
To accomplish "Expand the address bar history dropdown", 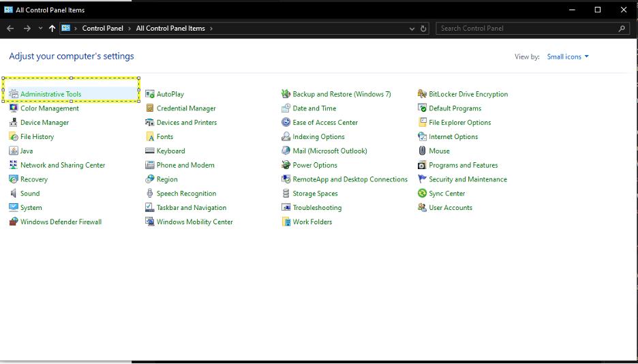I will click(412, 29).
